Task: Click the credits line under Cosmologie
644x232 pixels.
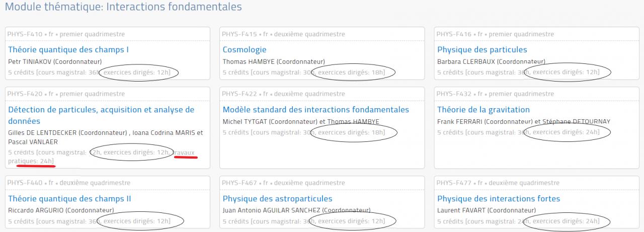Action: point(303,72)
